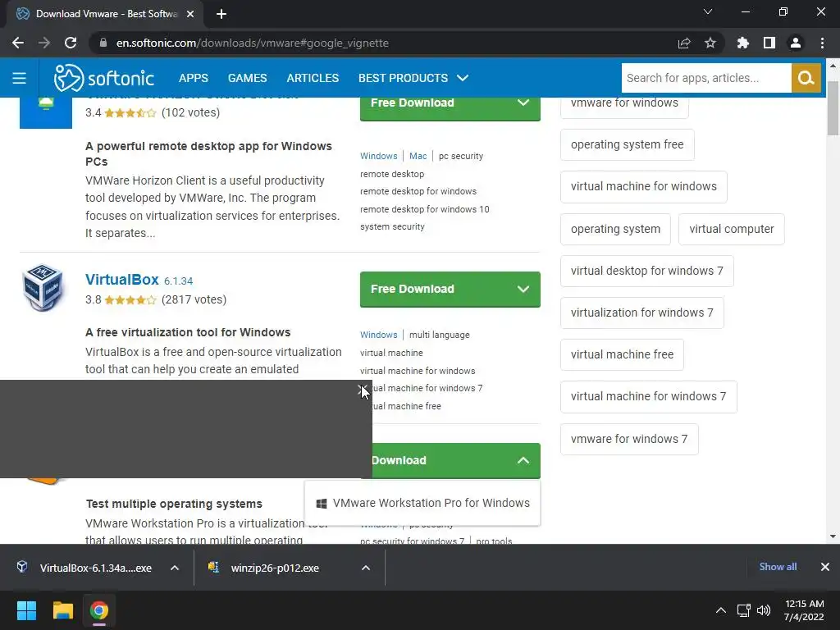Open VirtualBox download item options chevron

175,568
